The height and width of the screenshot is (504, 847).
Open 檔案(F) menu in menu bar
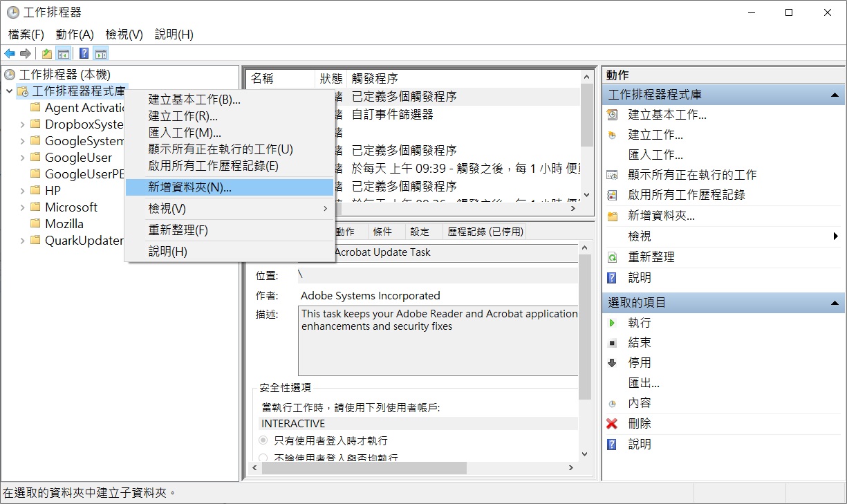pos(26,35)
